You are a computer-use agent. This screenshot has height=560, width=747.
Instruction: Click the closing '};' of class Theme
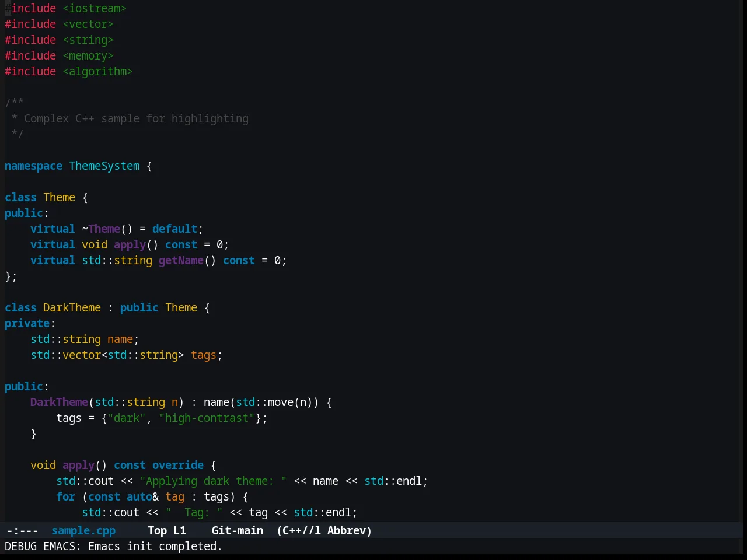(x=11, y=276)
